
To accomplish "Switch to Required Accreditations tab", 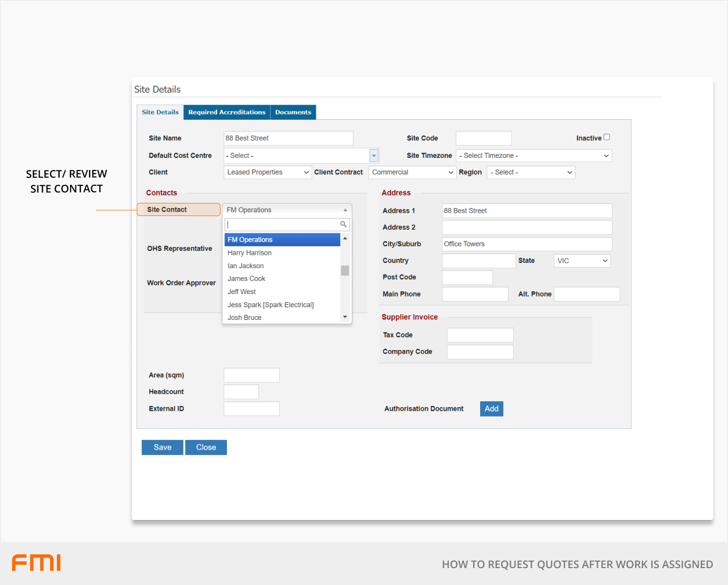I will (227, 112).
